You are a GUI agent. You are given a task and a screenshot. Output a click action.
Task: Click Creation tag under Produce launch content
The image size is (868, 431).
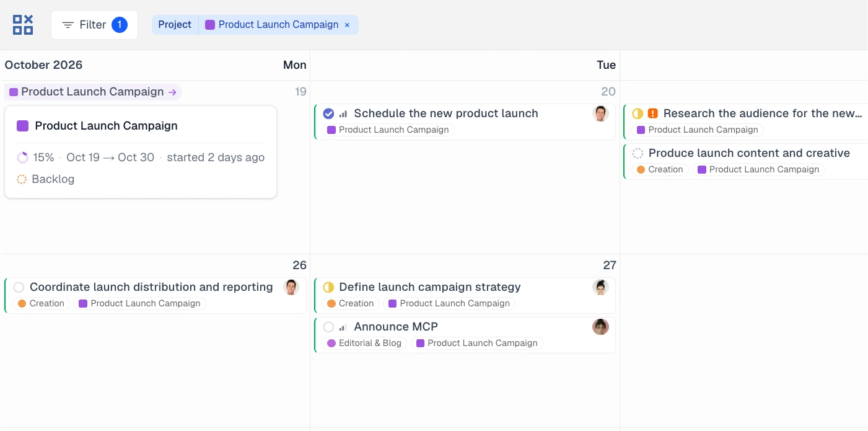pyautogui.click(x=660, y=169)
